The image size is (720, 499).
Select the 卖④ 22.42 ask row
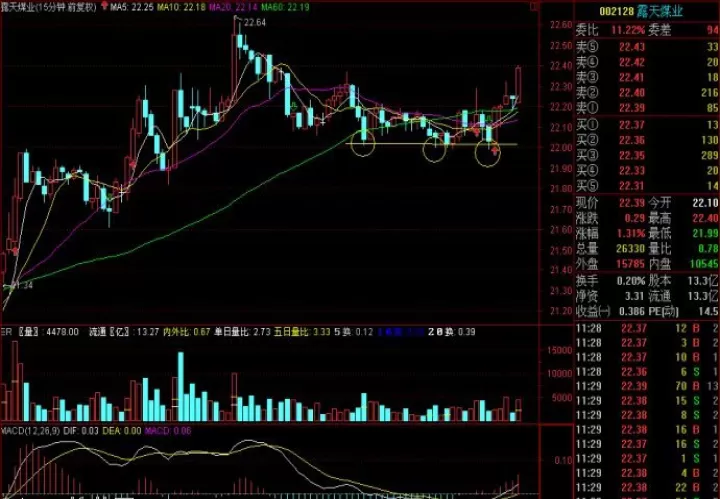coord(647,62)
